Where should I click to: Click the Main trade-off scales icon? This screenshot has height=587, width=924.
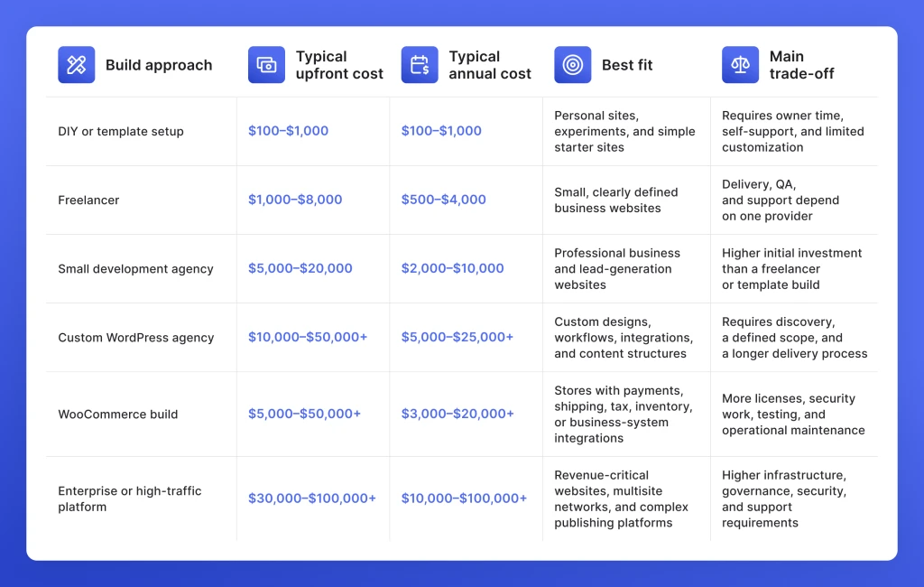pos(740,65)
